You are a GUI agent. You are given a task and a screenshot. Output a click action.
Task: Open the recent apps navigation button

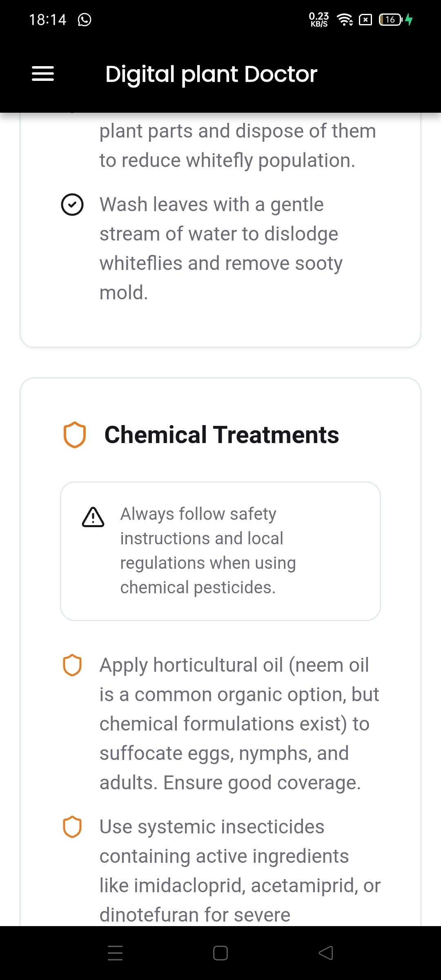point(115,953)
